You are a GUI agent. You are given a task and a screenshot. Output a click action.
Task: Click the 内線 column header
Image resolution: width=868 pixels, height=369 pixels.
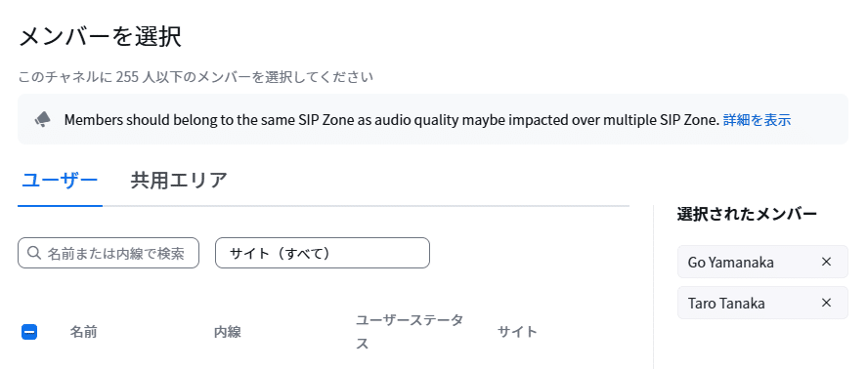point(228,332)
